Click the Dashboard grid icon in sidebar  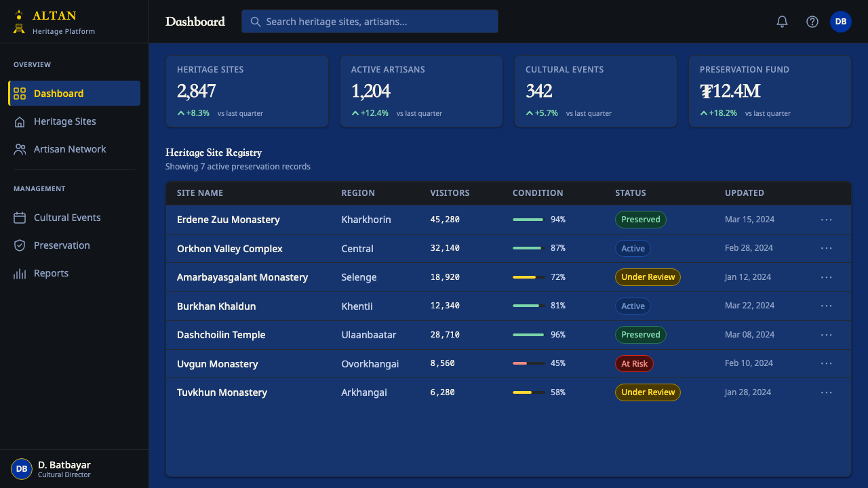tap(20, 94)
